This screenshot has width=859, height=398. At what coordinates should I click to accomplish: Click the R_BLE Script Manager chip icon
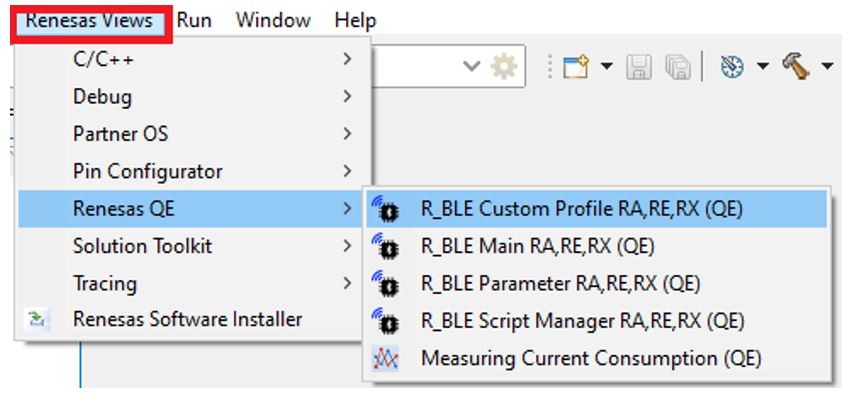point(386,321)
